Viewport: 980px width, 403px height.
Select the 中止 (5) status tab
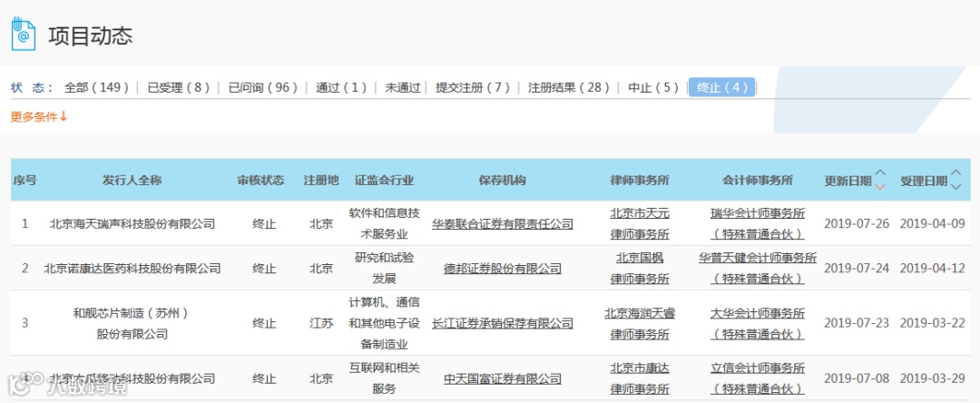click(653, 87)
